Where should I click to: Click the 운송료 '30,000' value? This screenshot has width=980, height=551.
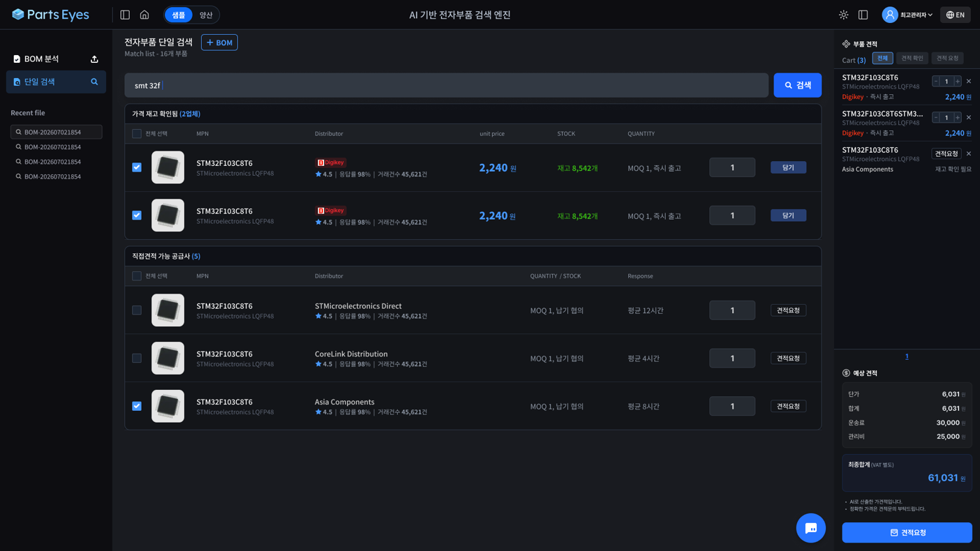(x=948, y=423)
